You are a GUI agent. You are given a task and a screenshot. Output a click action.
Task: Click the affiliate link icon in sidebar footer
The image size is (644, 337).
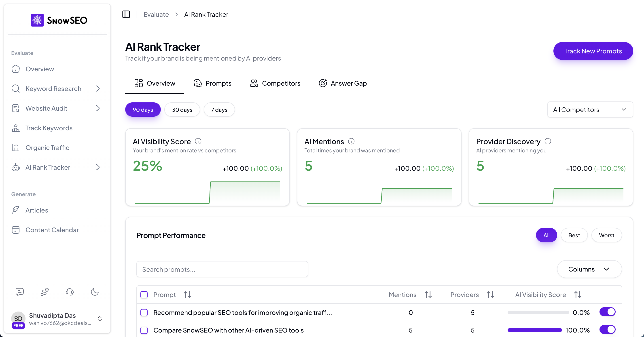(44, 292)
